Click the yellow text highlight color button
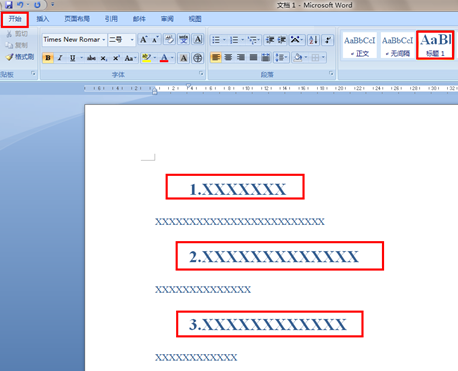 [146, 58]
